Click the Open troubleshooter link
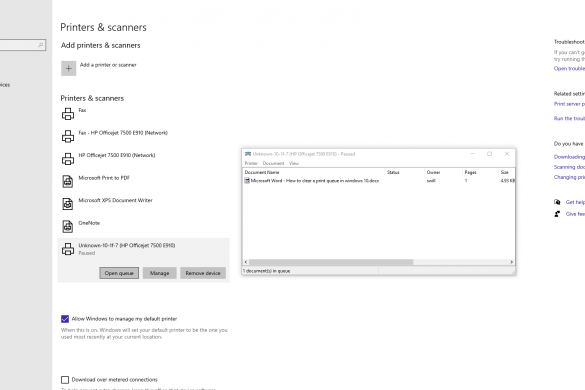The width and height of the screenshot is (585, 390). [x=569, y=69]
